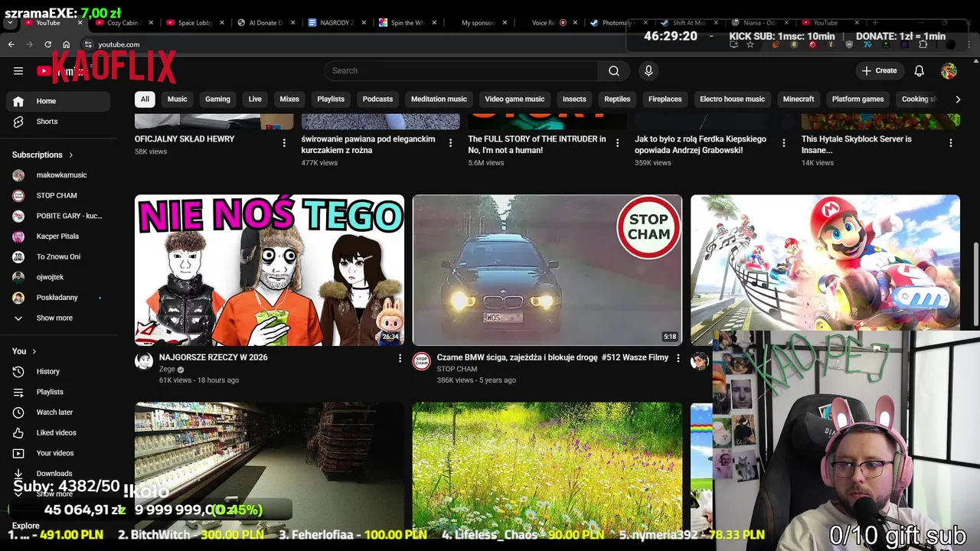The width and height of the screenshot is (980, 551).
Task: Open options menu for Czarne BMW video
Action: [678, 358]
